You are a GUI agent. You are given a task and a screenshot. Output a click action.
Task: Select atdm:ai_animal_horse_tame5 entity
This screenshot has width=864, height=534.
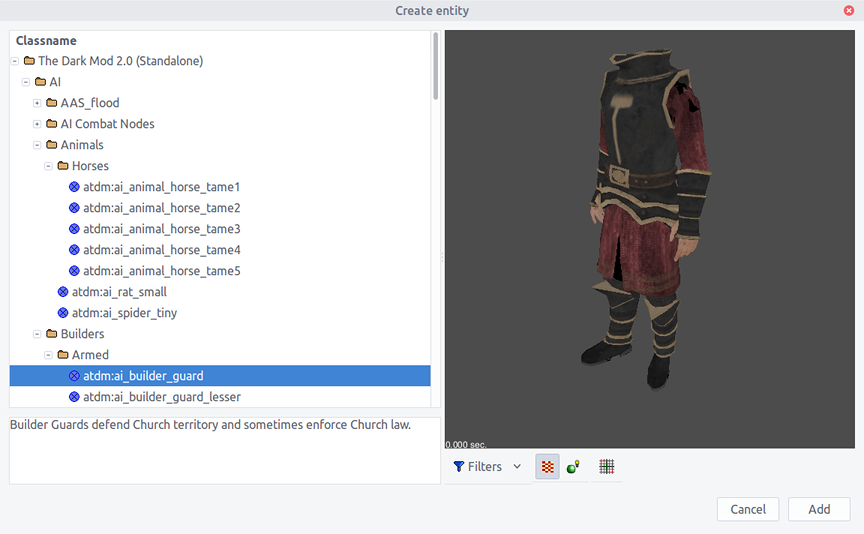[x=161, y=271]
